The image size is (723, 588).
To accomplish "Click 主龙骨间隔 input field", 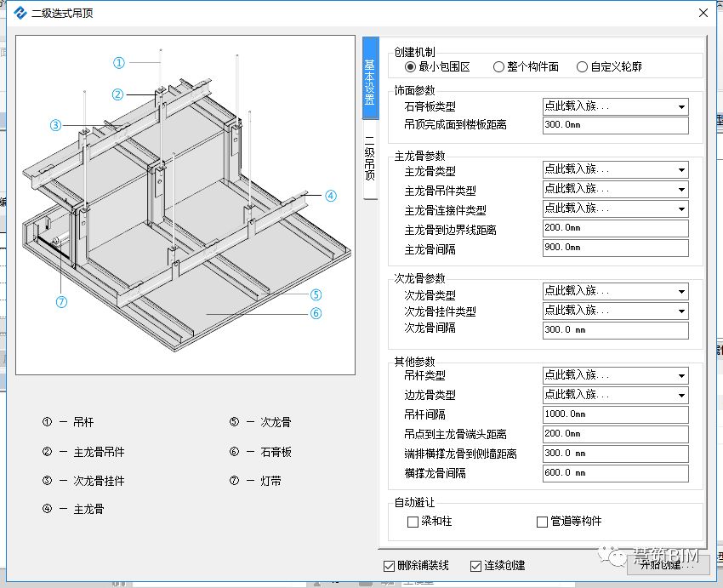I will [616, 248].
